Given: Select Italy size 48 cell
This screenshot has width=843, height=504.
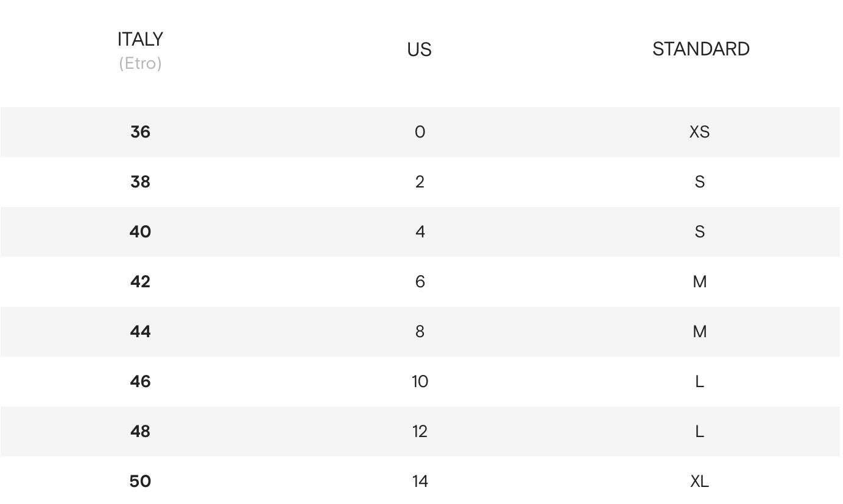Looking at the screenshot, I should [x=140, y=432].
